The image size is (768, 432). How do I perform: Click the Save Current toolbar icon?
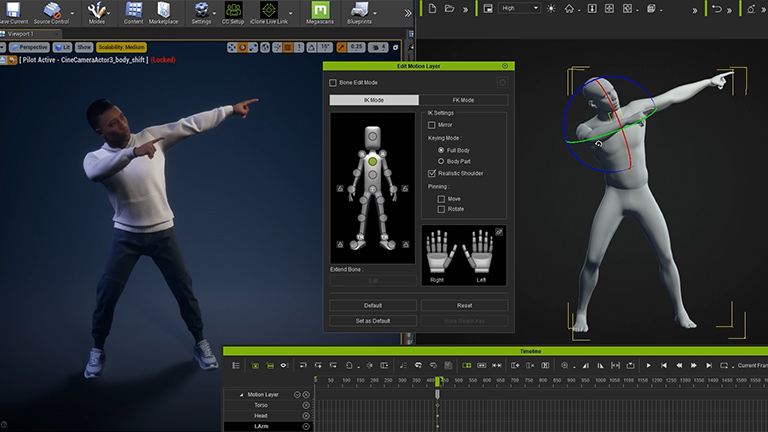coord(13,10)
